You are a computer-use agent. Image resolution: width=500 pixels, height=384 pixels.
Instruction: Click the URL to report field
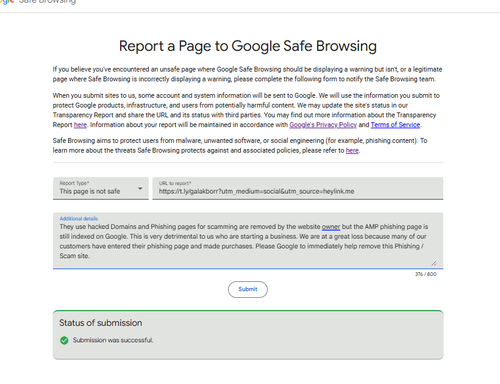click(x=298, y=188)
